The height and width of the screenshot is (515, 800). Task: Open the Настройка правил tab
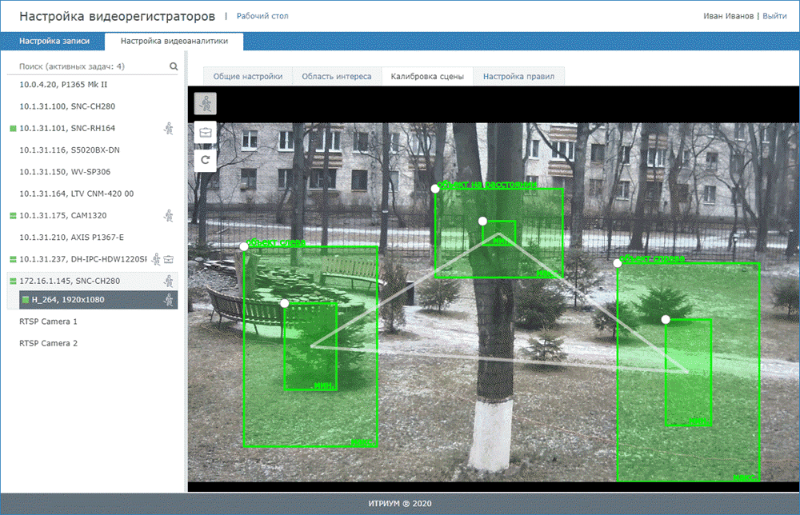(518, 76)
